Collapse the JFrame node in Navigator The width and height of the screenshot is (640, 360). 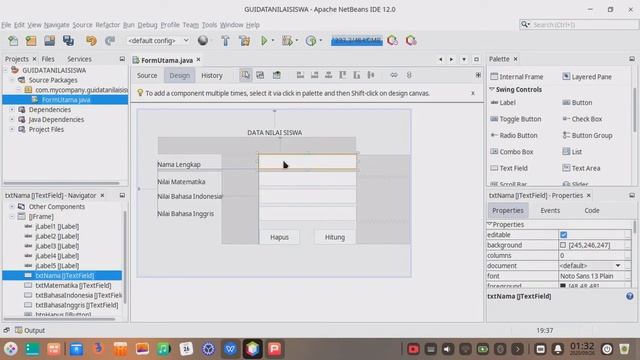pyautogui.click(x=12, y=217)
